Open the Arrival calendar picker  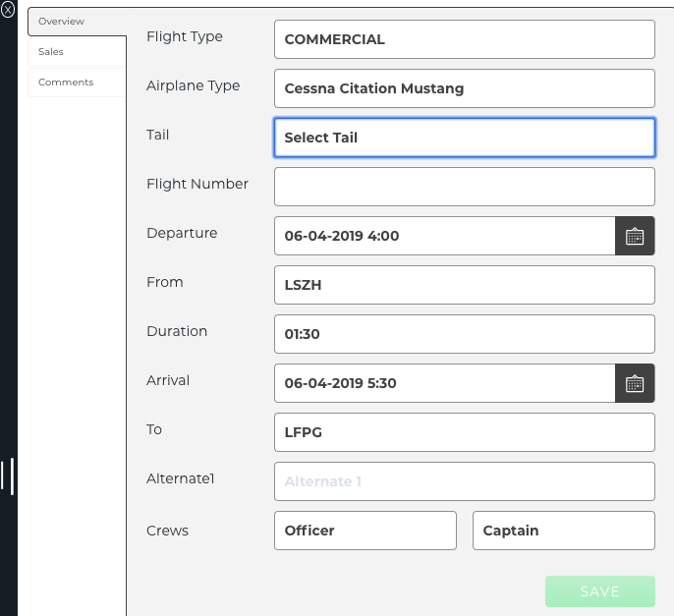pos(635,383)
